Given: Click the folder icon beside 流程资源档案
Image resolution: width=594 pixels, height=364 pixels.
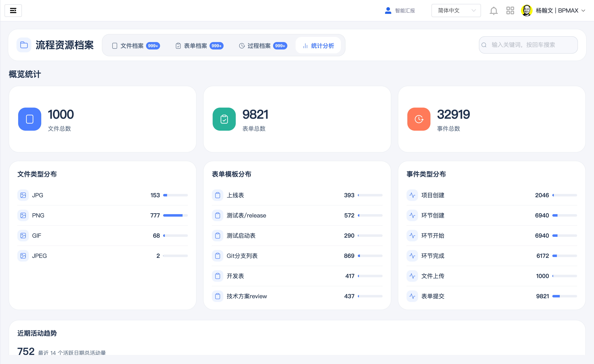Looking at the screenshot, I should [24, 45].
